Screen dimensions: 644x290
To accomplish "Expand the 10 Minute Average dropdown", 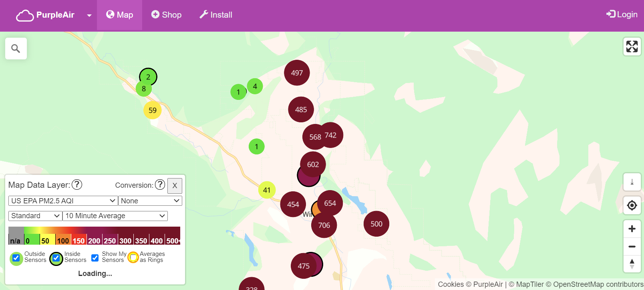I will (115, 216).
